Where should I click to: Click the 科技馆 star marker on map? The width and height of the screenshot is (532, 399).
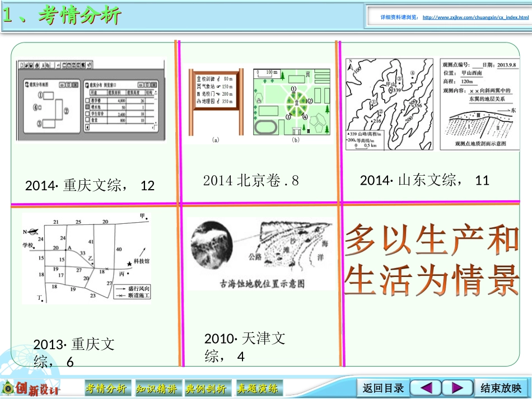[x=129, y=264]
